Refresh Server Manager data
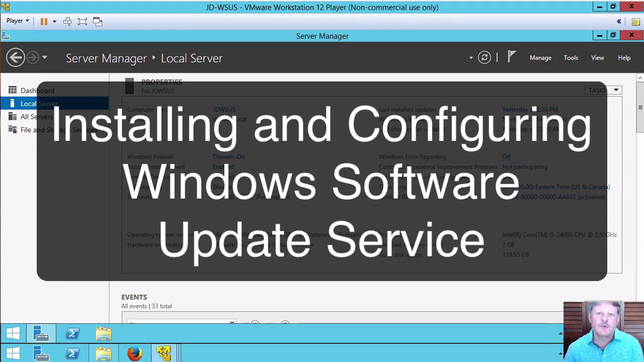The width and height of the screenshot is (644, 362). pos(485,57)
